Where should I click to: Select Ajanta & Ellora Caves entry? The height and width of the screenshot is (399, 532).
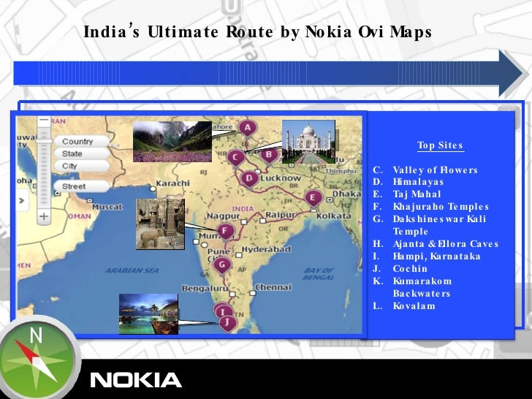446,244
